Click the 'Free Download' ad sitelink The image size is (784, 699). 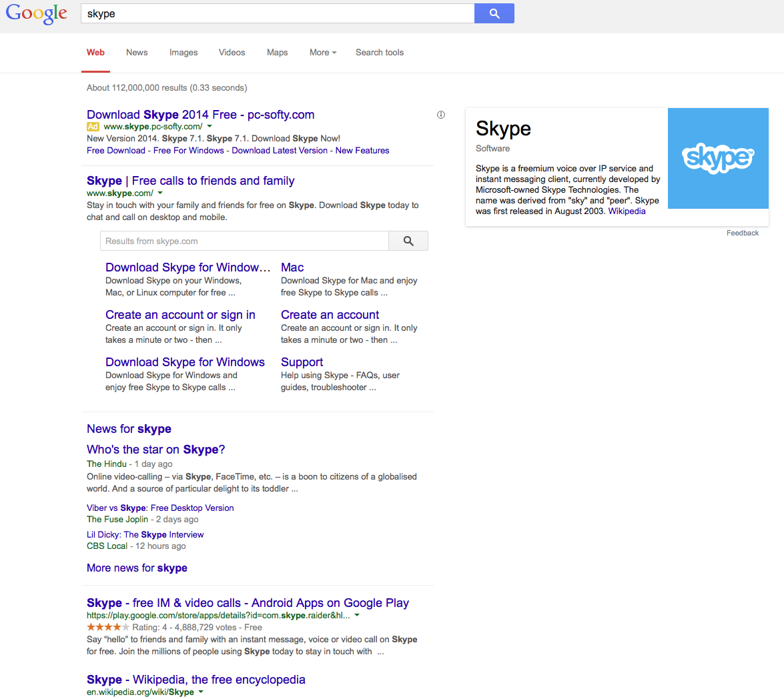click(116, 150)
